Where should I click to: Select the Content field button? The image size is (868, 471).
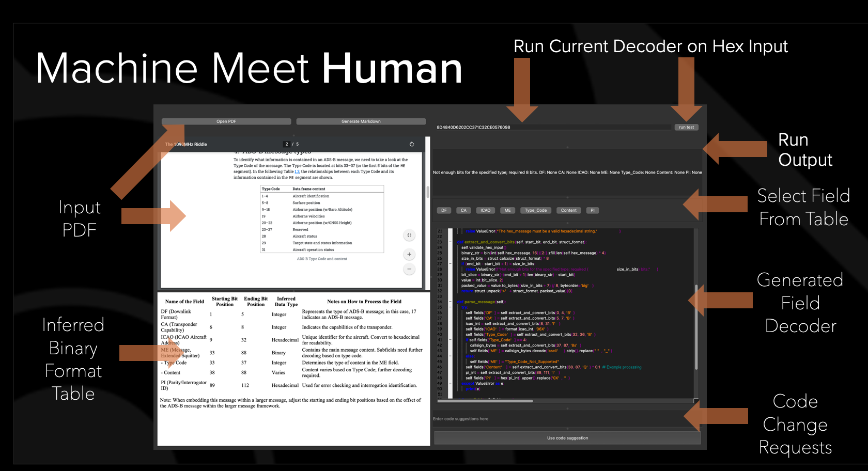(568, 210)
